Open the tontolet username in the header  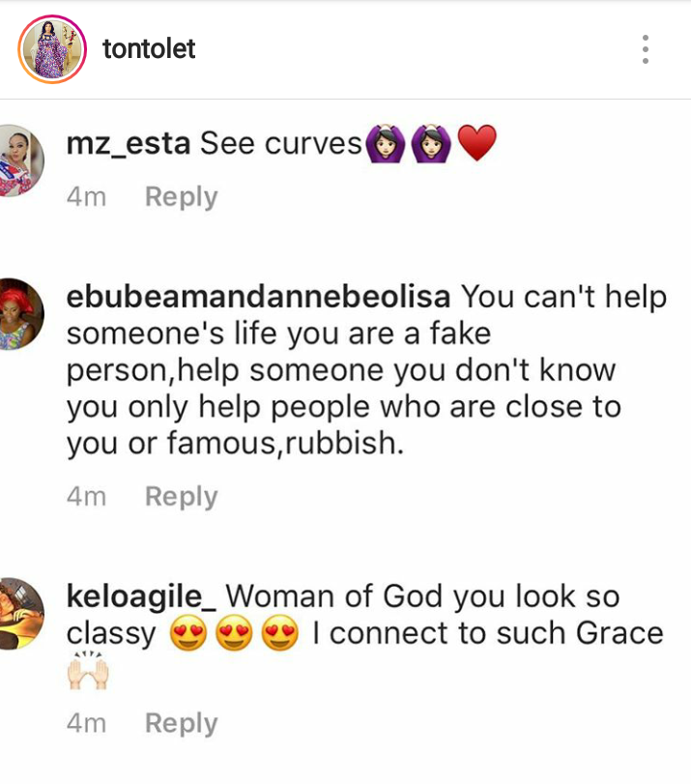point(149,48)
